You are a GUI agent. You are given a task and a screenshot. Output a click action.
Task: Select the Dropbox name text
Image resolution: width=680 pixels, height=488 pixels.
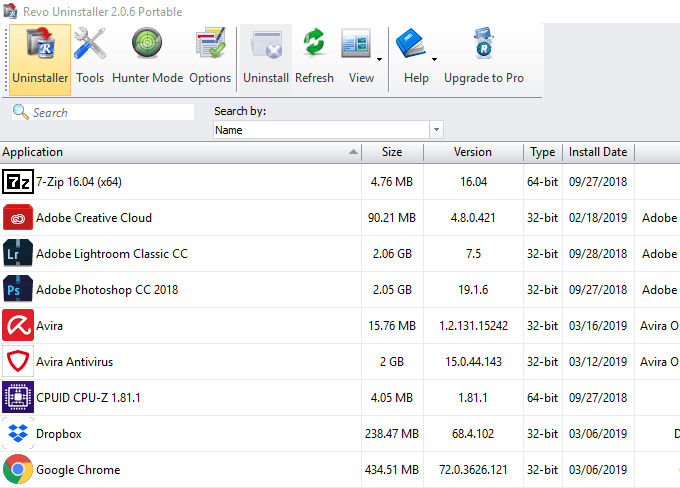(x=59, y=434)
